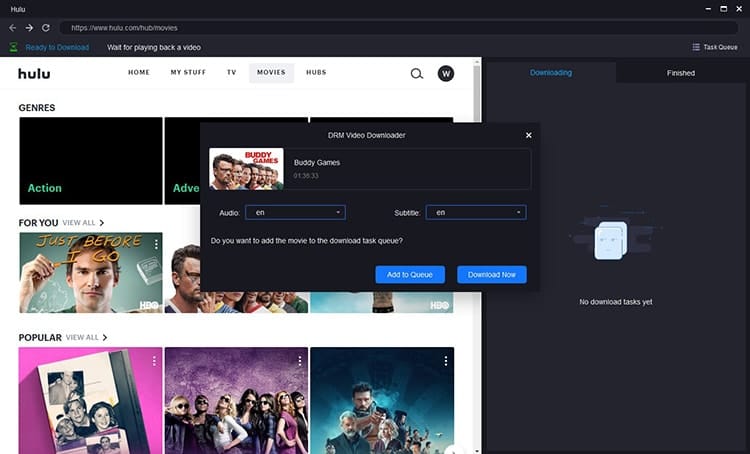This screenshot has height=454, width=750.
Task: Reload the page with the refresh icon
Action: pos(45,28)
